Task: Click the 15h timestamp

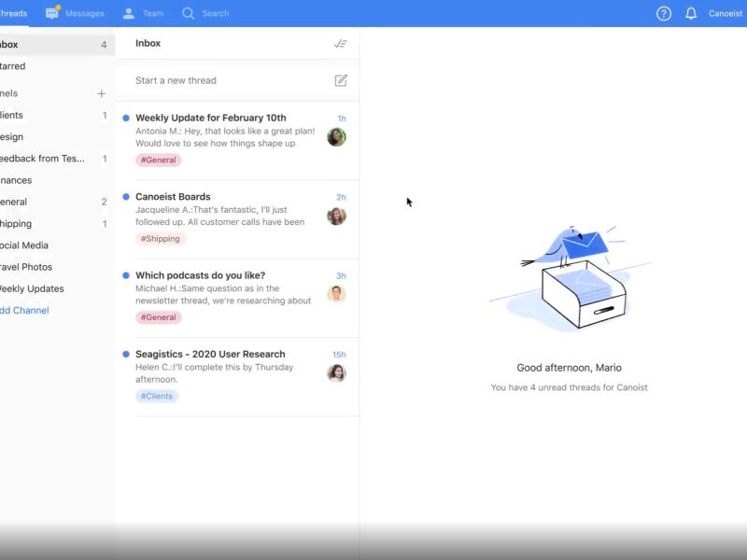Action: (x=339, y=355)
